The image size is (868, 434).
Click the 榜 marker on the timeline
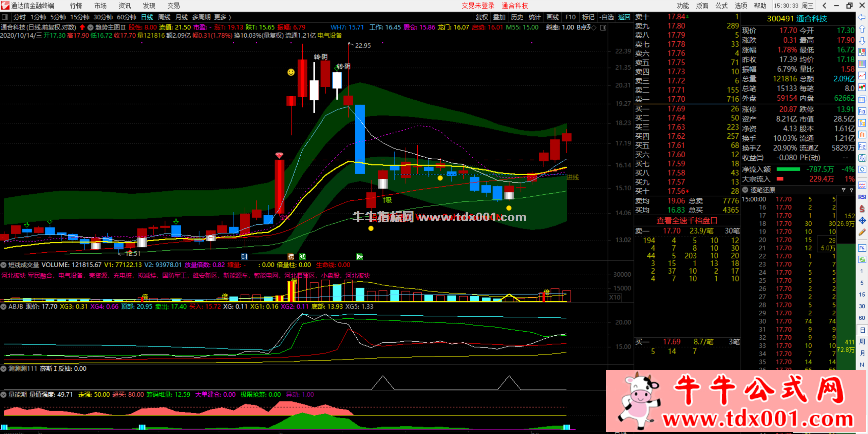pos(291,257)
